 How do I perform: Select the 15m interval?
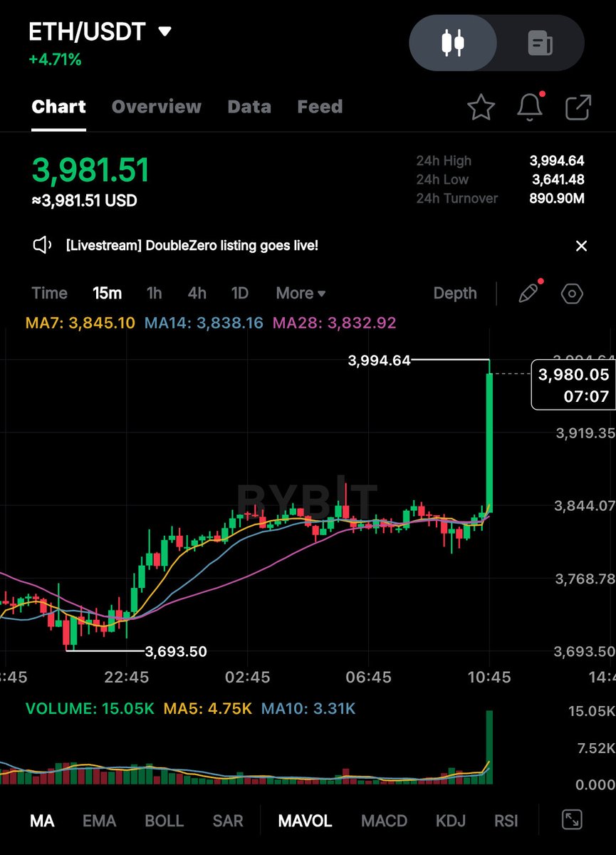coord(108,294)
